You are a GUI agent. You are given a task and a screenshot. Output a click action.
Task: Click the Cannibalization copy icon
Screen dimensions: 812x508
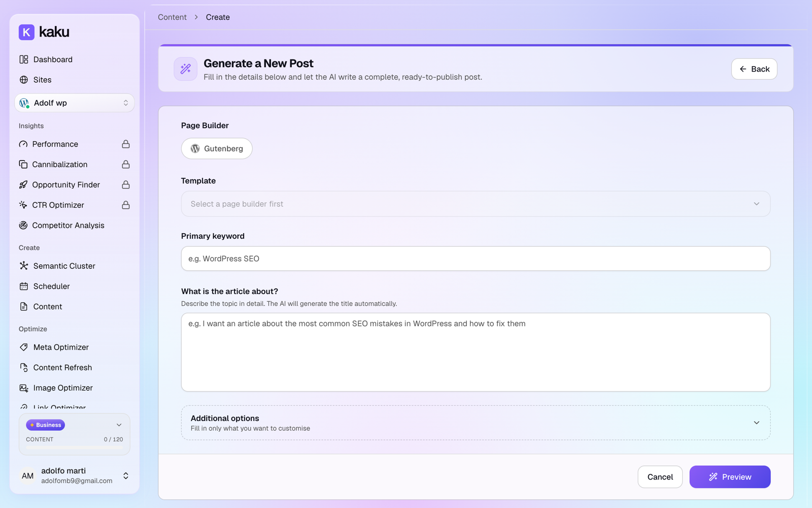tap(23, 165)
